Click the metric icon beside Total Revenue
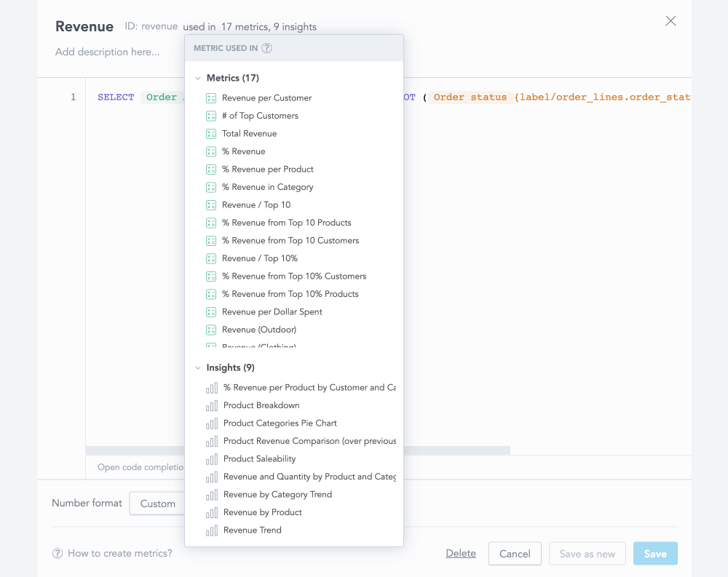This screenshot has height=577, width=728. (x=211, y=133)
